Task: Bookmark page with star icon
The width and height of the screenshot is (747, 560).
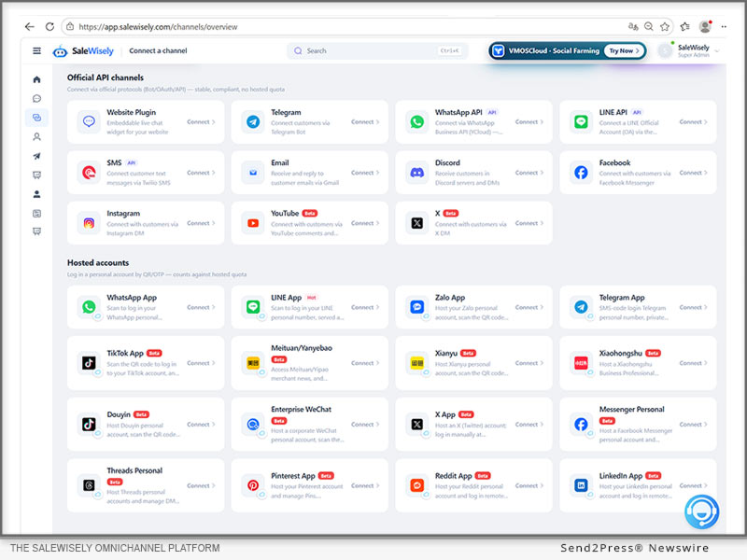Action: tap(665, 27)
